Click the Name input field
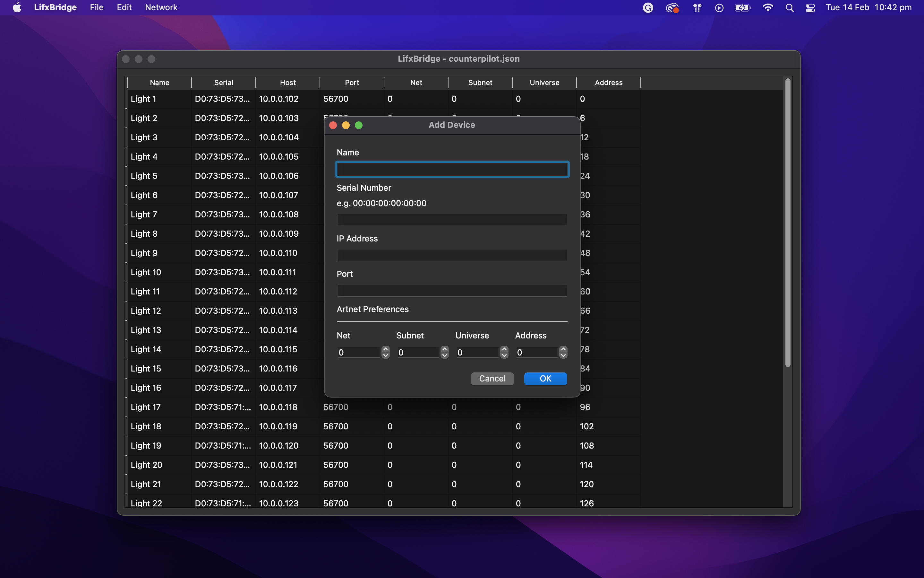The image size is (924, 578). pyautogui.click(x=452, y=169)
